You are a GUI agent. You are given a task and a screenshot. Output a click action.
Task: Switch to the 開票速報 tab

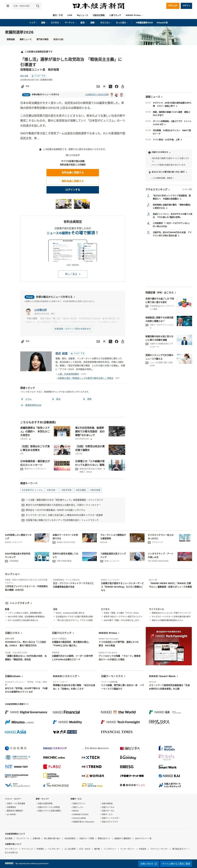(x=11, y=39)
